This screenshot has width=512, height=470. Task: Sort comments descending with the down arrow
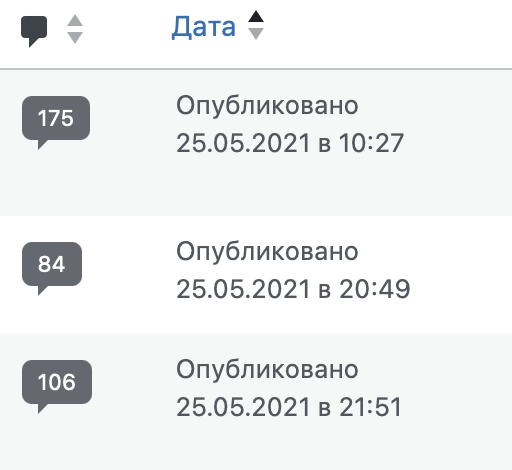[75, 38]
